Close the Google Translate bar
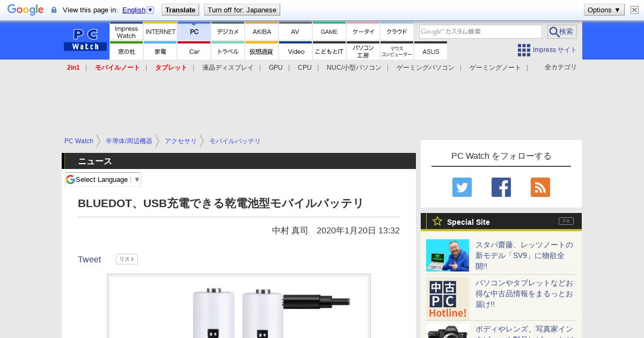 (634, 10)
